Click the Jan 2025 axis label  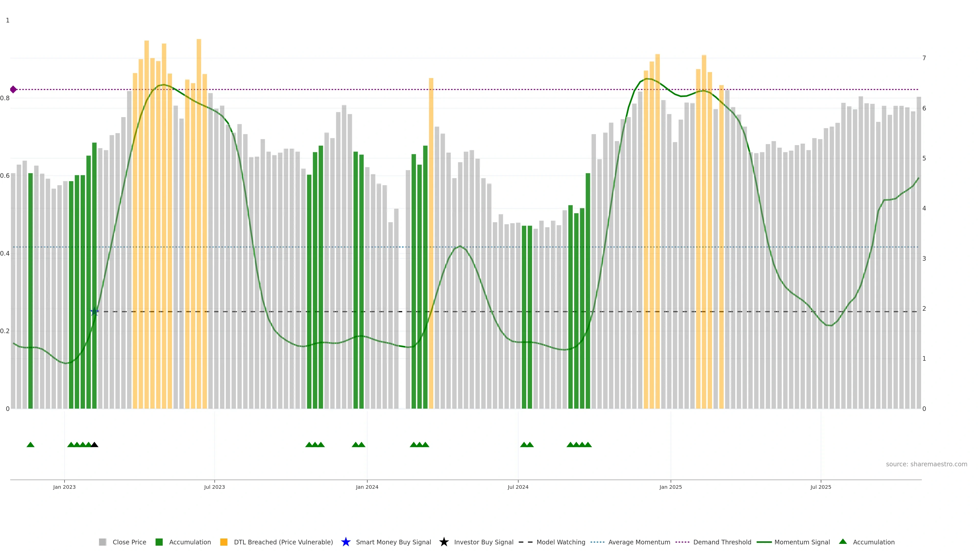pos(670,487)
